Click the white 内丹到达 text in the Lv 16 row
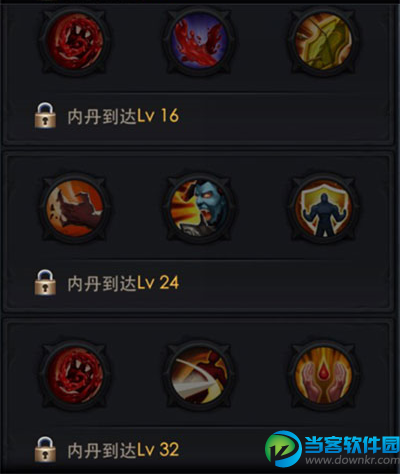 pos(102,116)
